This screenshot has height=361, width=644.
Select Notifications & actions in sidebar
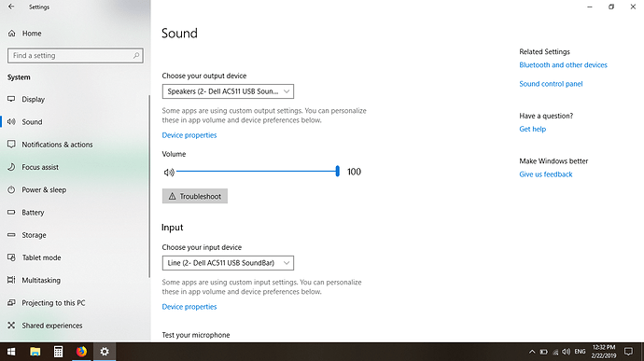click(x=57, y=145)
